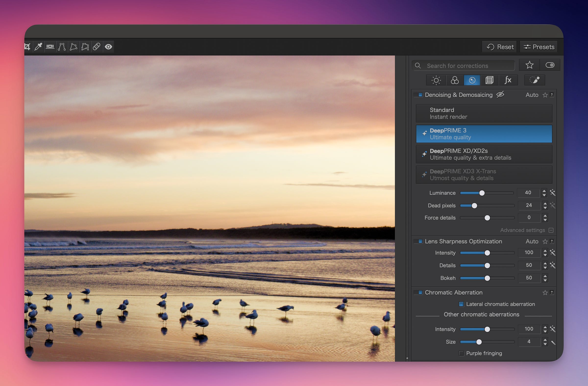Show favorite corrections with star filter
This screenshot has height=386, width=588.
529,65
